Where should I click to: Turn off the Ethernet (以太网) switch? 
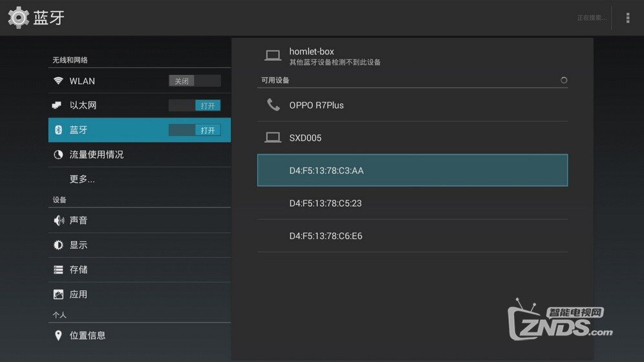(x=195, y=105)
